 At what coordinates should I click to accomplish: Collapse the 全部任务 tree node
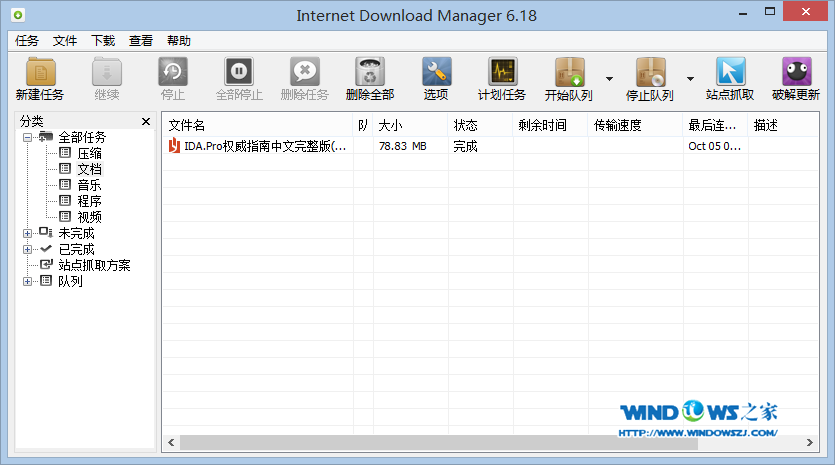click(x=27, y=137)
